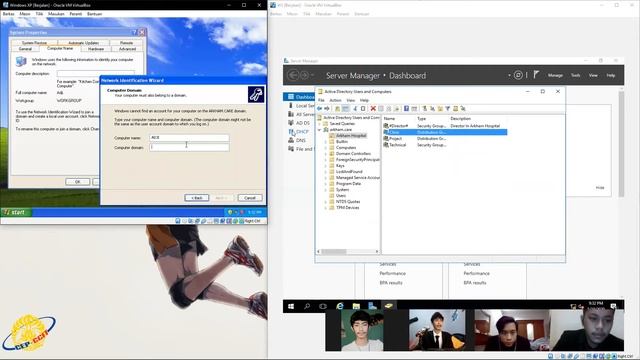Open File Explorer from server taskbar
This screenshot has width=640, height=360.
356,306
